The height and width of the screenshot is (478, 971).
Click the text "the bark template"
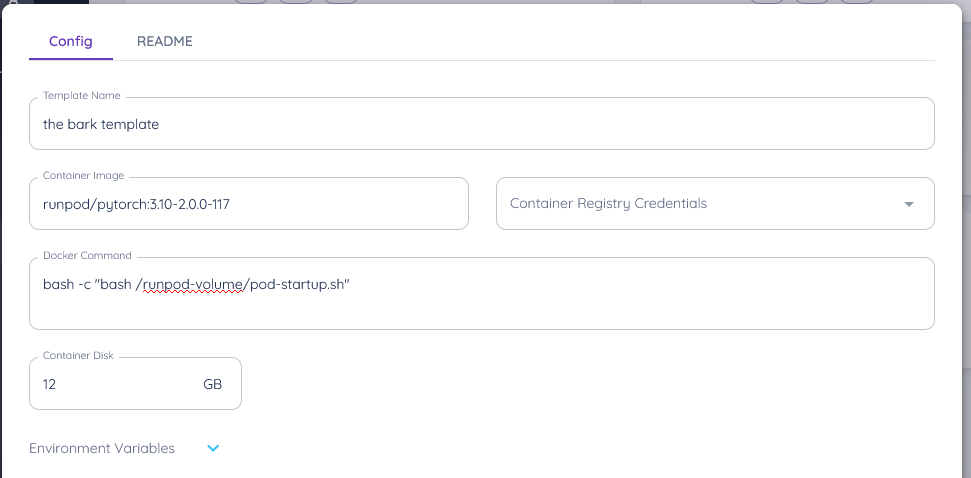pos(101,124)
